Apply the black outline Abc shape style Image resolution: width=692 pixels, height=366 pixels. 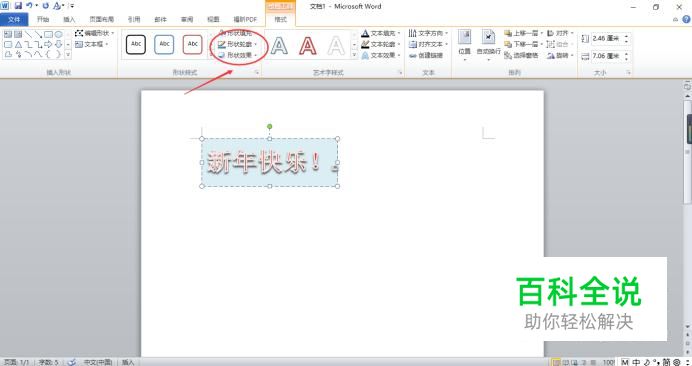point(136,45)
